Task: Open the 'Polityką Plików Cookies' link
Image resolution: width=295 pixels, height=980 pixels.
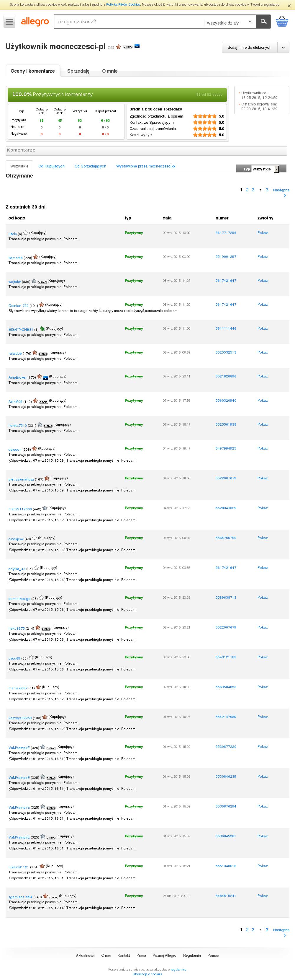Action: click(123, 4)
